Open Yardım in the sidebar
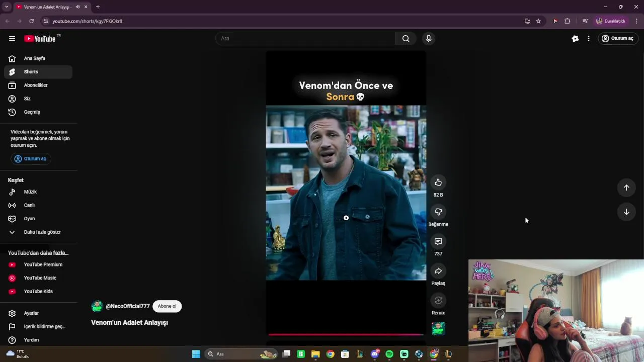The height and width of the screenshot is (362, 644). tap(38, 340)
